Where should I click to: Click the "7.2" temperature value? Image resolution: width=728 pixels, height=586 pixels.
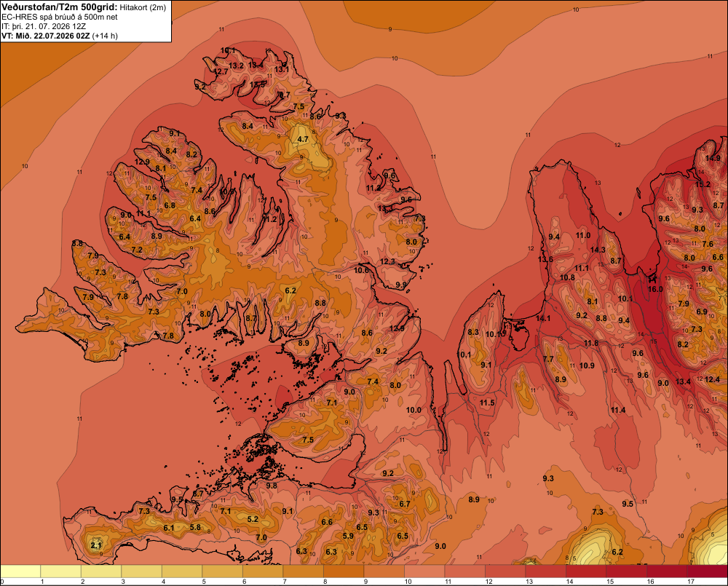137,250
